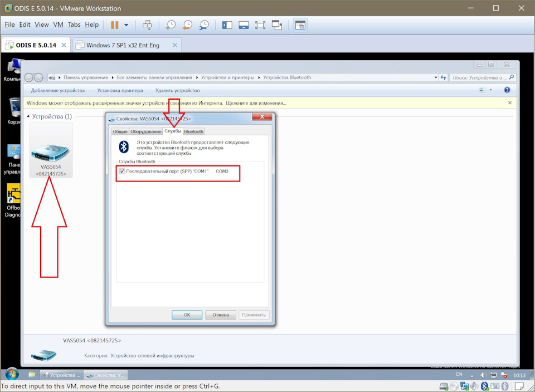Click Добавление устройства in the toolbar
535x392 pixels.
(x=57, y=90)
